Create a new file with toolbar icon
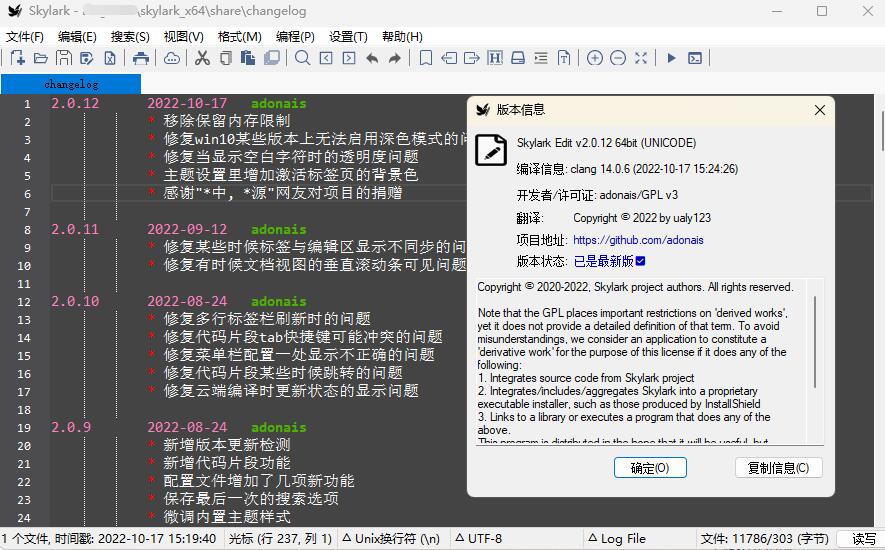 click(17, 58)
